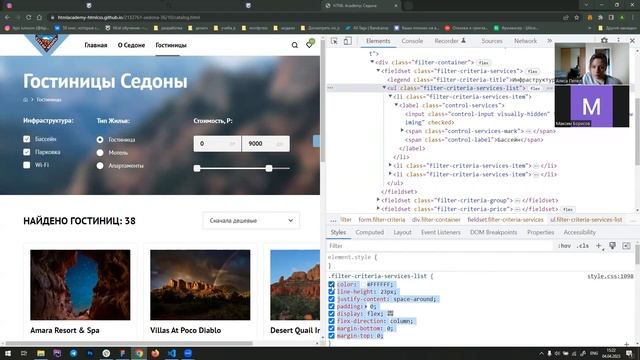
Task: Switch to the Network tab in DevTools
Action: (525, 41)
